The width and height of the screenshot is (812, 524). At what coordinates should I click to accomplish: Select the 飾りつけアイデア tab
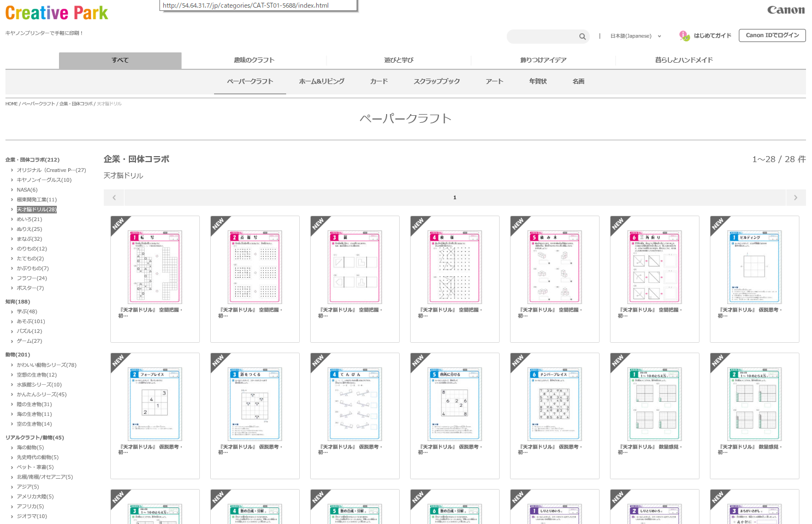tap(543, 60)
